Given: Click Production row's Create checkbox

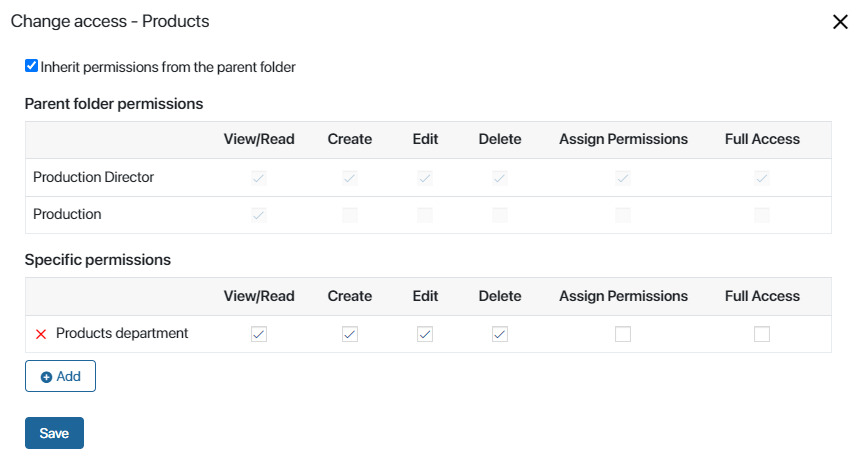Looking at the screenshot, I should click(x=350, y=215).
